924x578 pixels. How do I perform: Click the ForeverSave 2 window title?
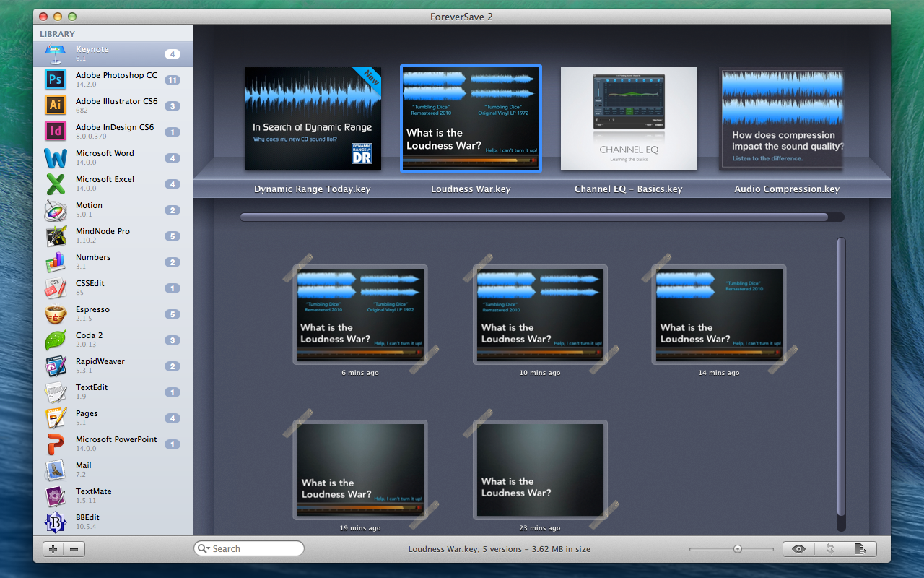pos(462,17)
